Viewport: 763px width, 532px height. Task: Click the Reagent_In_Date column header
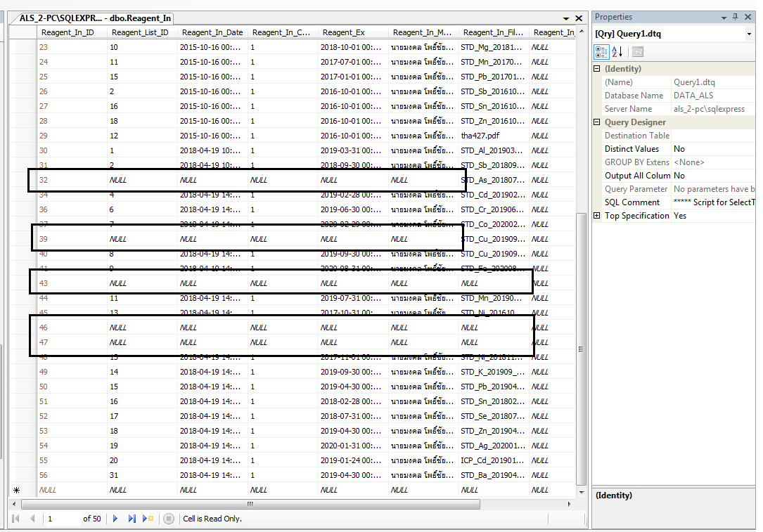pos(212,32)
